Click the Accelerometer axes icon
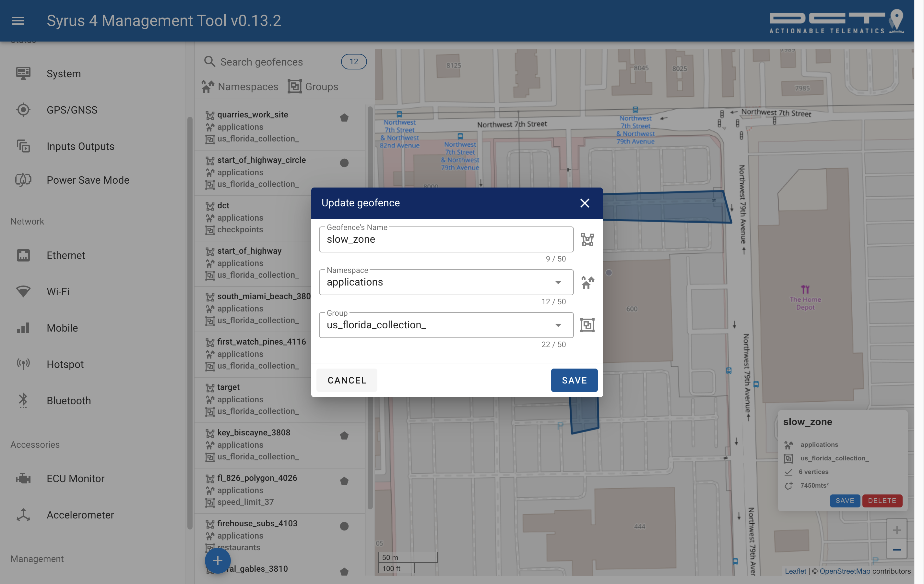This screenshot has width=924, height=584. click(x=23, y=515)
